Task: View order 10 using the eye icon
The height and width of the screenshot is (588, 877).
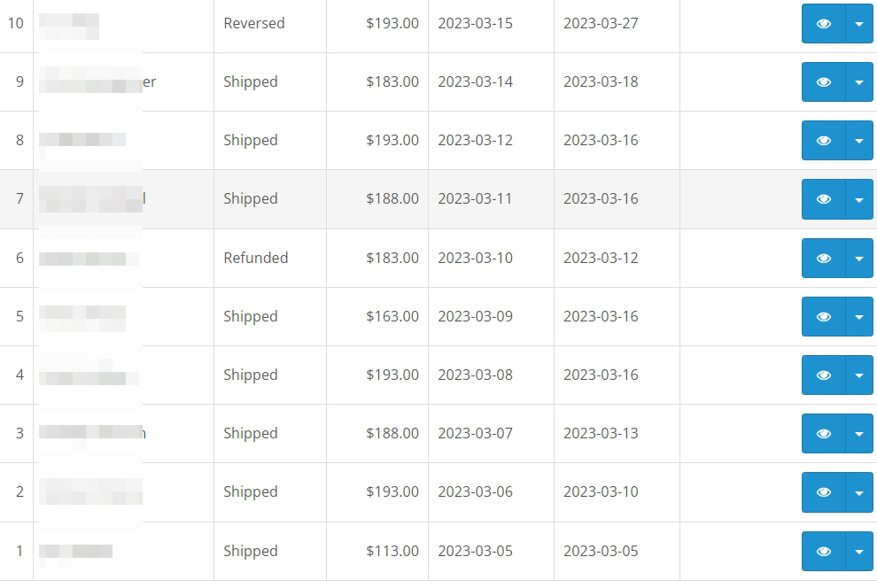Action: pyautogui.click(x=823, y=24)
